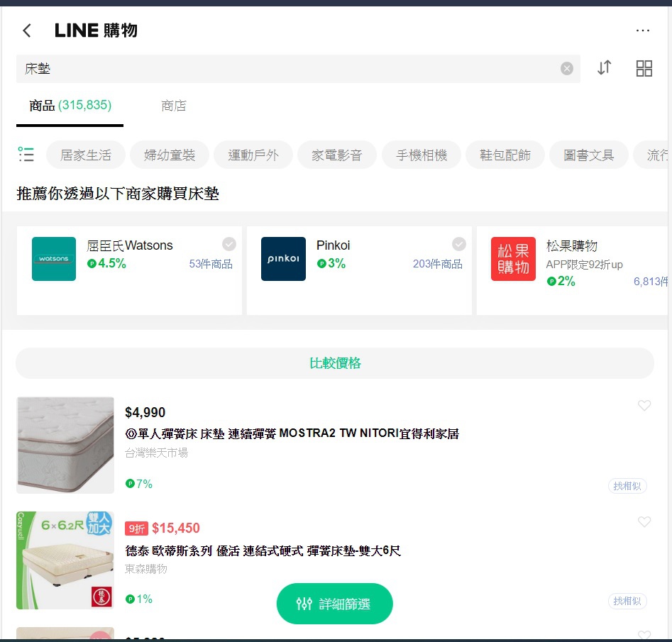The height and width of the screenshot is (642, 672).
Task: Click the $15,450 sale price
Action: (x=176, y=528)
